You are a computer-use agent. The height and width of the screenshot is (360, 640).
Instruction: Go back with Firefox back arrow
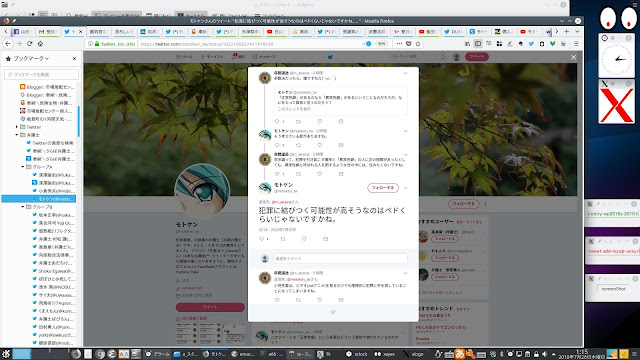pyautogui.click(x=8, y=44)
